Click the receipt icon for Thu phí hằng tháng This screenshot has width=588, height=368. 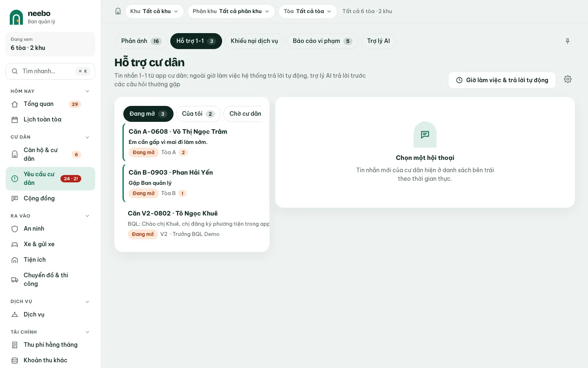(x=15, y=345)
